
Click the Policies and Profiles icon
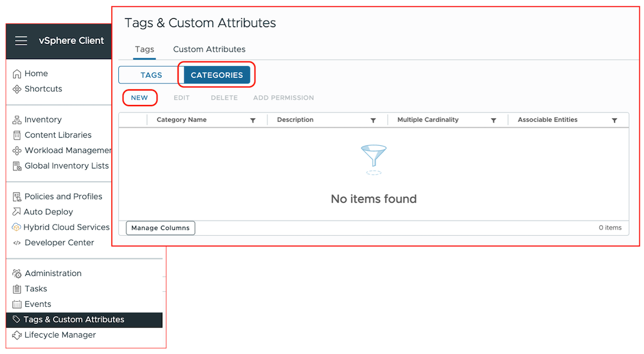click(x=17, y=197)
